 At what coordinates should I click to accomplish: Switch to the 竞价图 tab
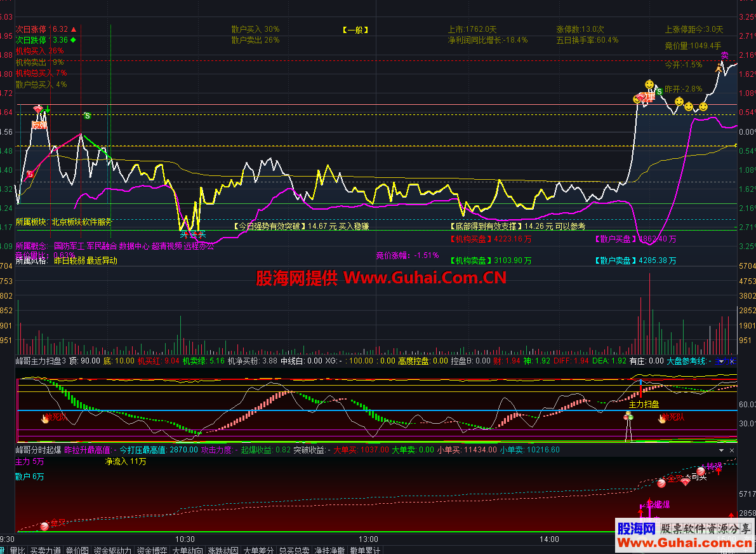click(x=77, y=550)
